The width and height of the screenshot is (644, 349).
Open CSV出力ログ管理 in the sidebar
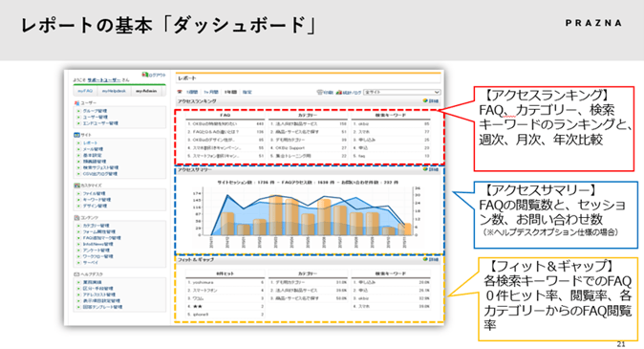pos(99,174)
